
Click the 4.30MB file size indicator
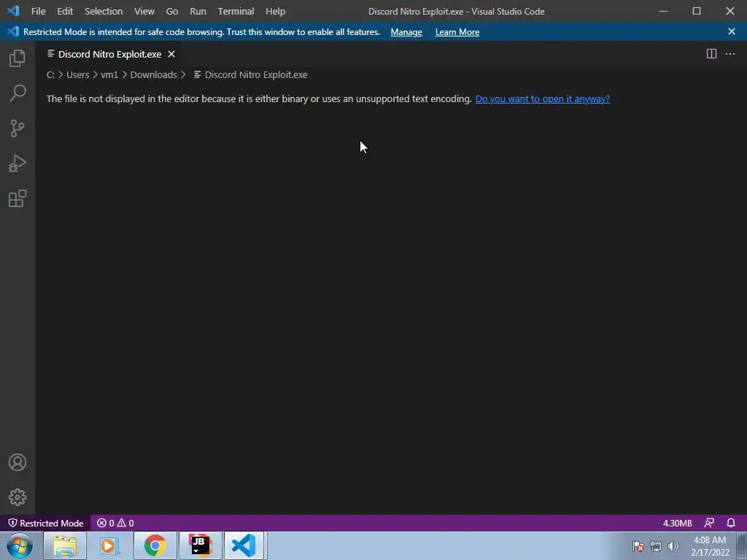tap(678, 523)
